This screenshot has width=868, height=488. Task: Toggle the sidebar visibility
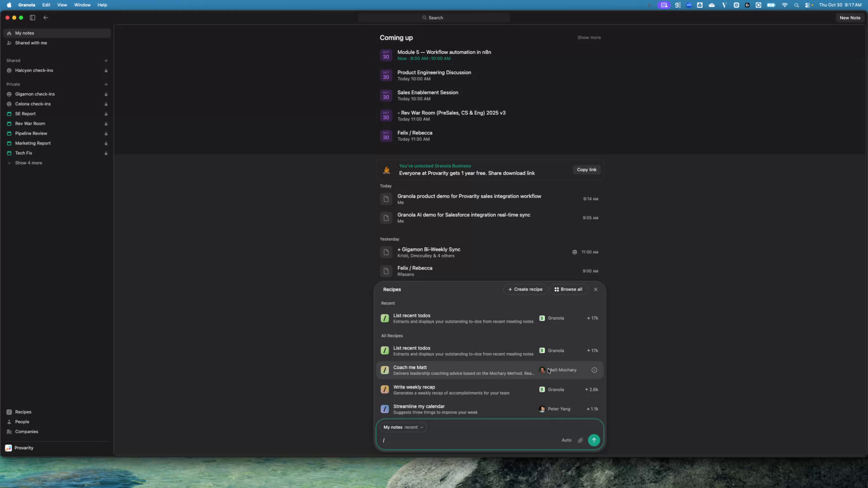tap(32, 18)
